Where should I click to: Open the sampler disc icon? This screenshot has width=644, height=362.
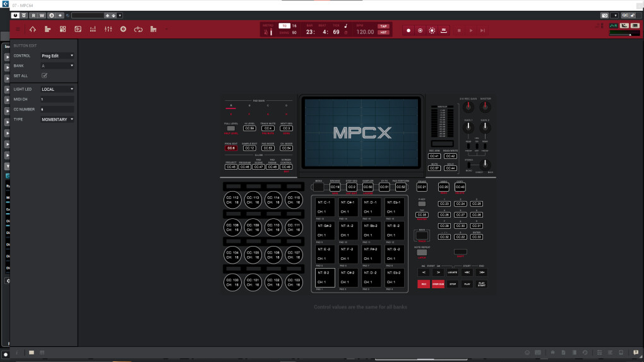click(x=123, y=29)
